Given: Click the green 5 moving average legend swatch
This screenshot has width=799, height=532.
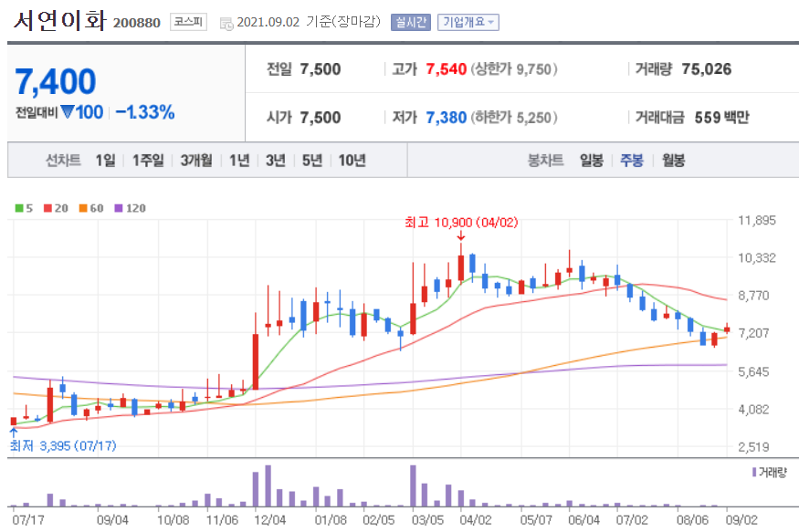Looking at the screenshot, I should 19,208.
